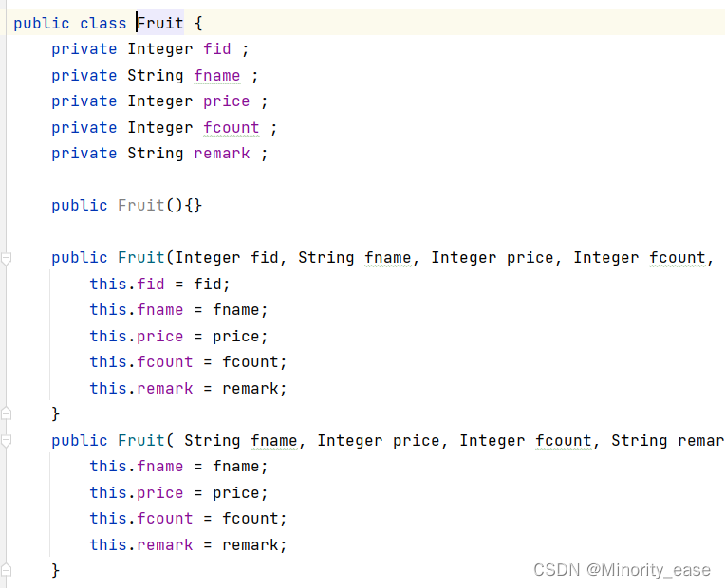Click the fid field in private Integer declaration
The width and height of the screenshot is (725, 588).
tap(217, 48)
